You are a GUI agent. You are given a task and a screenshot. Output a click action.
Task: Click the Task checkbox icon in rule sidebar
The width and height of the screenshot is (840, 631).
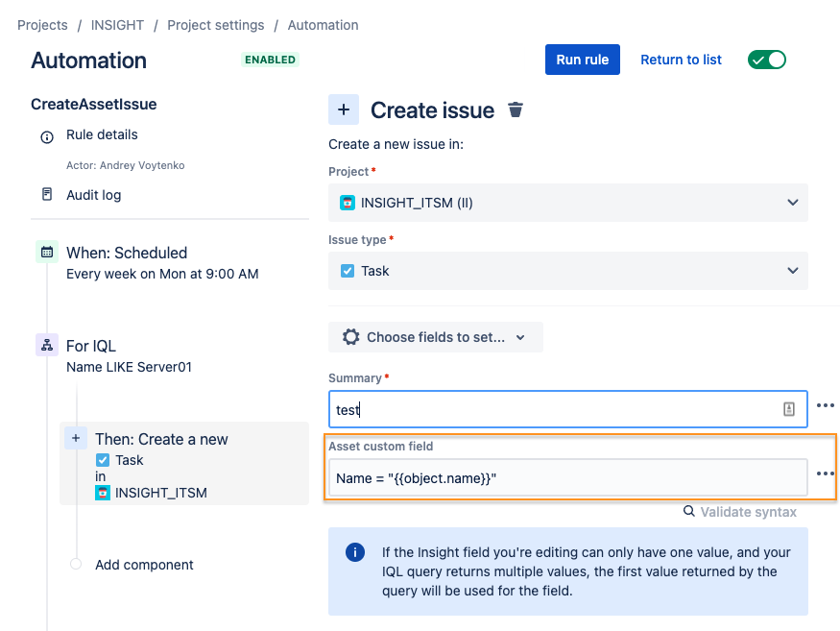pos(103,460)
